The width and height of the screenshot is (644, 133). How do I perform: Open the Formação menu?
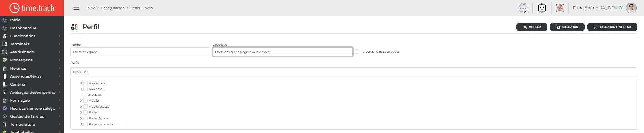(x=32, y=100)
